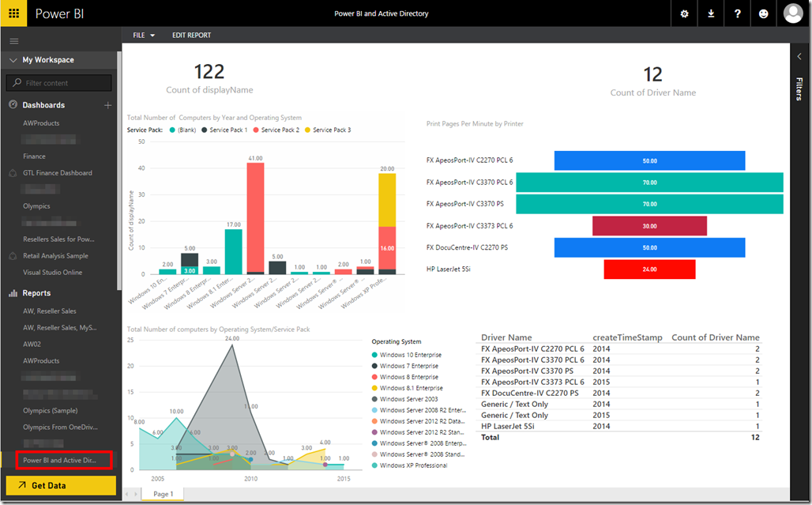Open Olympics From OneDriv... report
This screenshot has width=812, height=505.
60,428
